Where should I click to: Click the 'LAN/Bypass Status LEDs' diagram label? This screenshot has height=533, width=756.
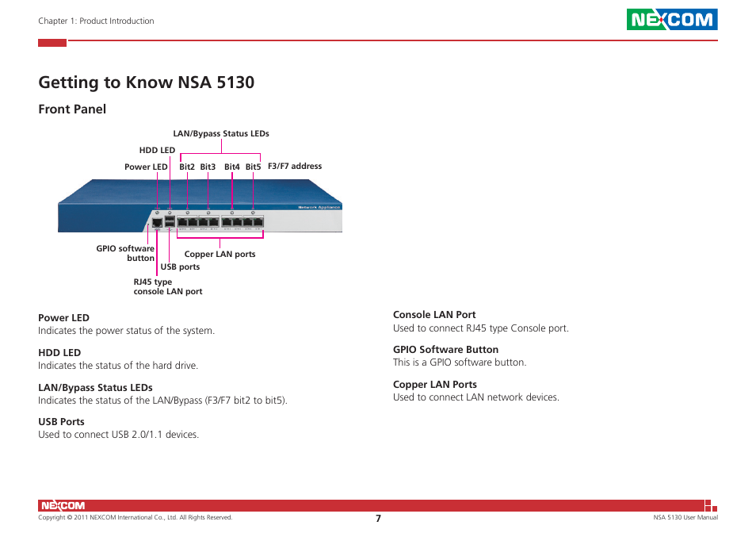click(221, 133)
